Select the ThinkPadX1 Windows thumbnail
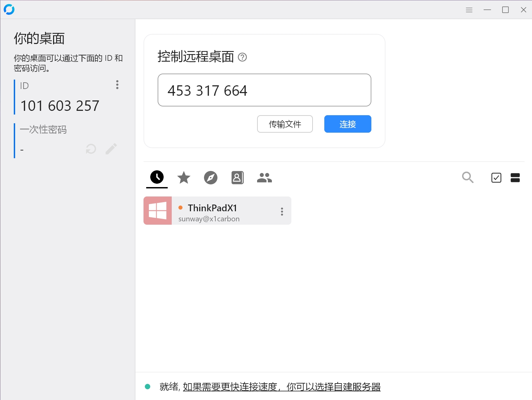532x400 pixels. tap(158, 211)
